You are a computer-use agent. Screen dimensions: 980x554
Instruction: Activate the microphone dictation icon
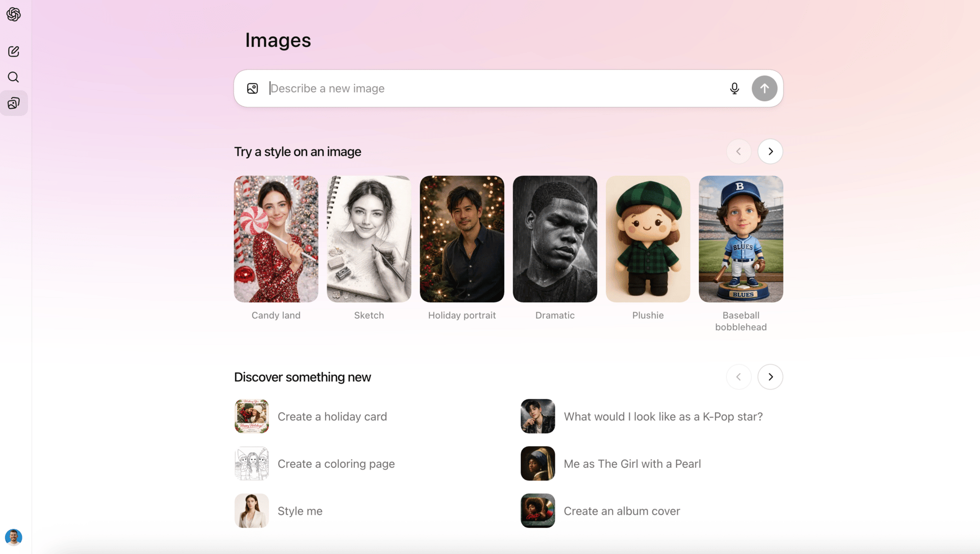[734, 88]
